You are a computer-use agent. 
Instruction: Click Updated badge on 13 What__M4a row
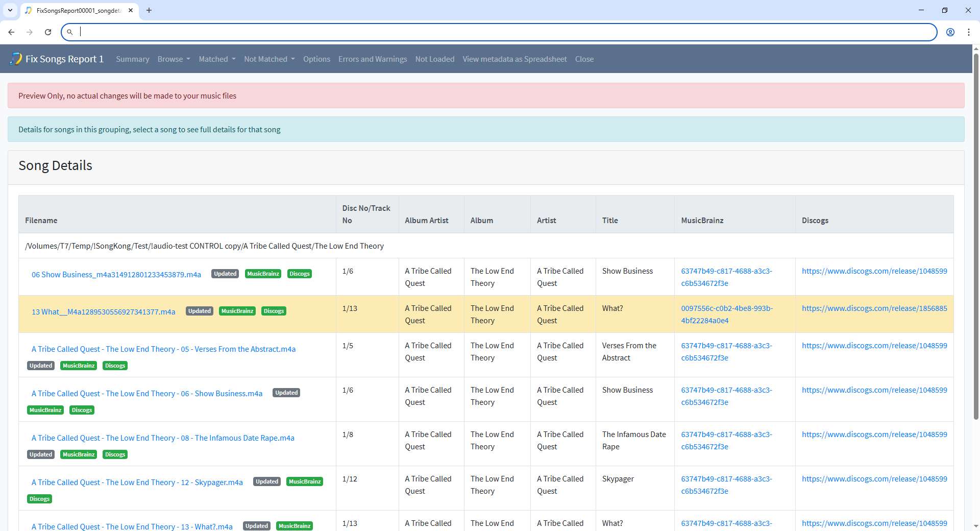click(200, 311)
